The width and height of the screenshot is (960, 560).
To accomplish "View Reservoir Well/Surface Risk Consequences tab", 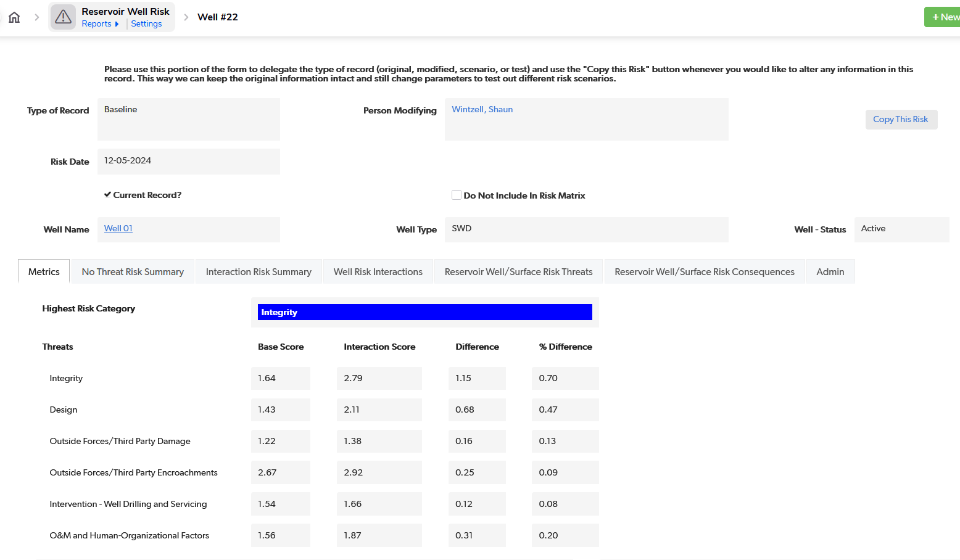I will [x=704, y=272].
